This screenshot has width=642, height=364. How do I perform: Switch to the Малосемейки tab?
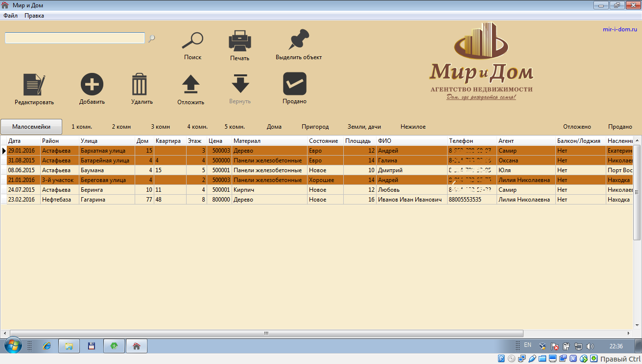(31, 127)
